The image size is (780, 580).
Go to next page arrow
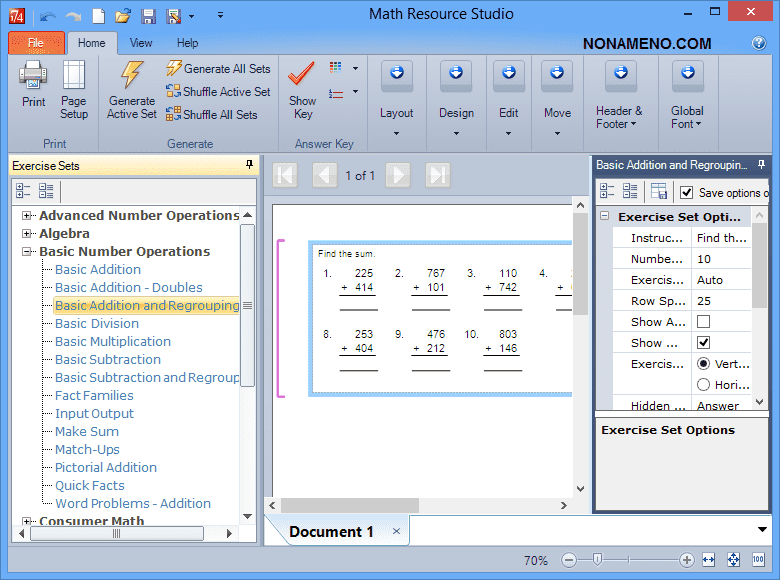397,175
